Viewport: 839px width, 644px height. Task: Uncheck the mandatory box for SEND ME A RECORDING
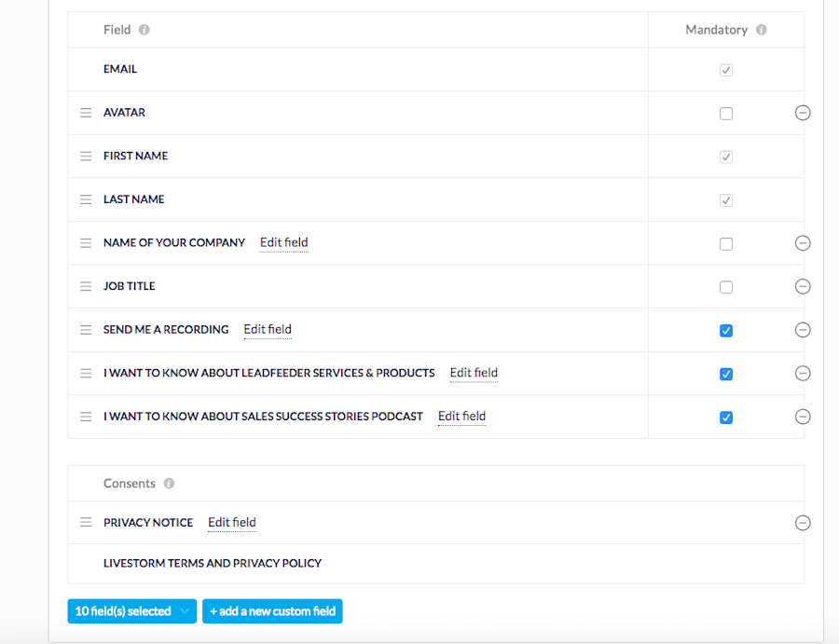[x=725, y=330]
